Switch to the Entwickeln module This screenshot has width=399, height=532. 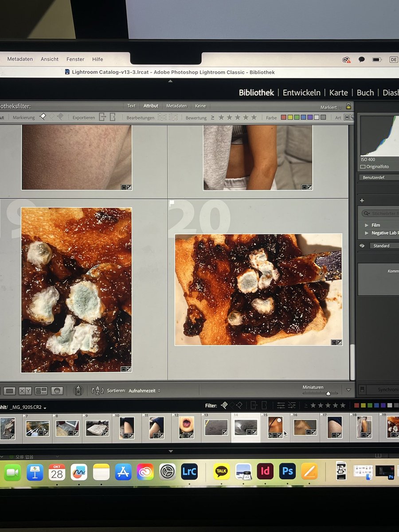pos(301,93)
